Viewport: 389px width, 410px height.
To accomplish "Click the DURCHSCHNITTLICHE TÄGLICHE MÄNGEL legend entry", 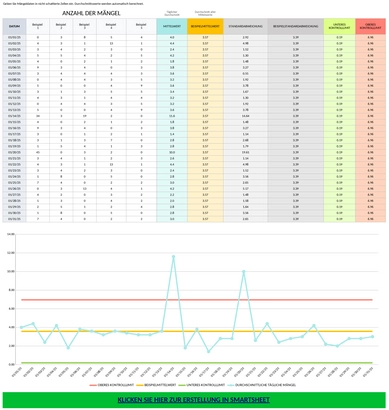I will pyautogui.click(x=262, y=385).
